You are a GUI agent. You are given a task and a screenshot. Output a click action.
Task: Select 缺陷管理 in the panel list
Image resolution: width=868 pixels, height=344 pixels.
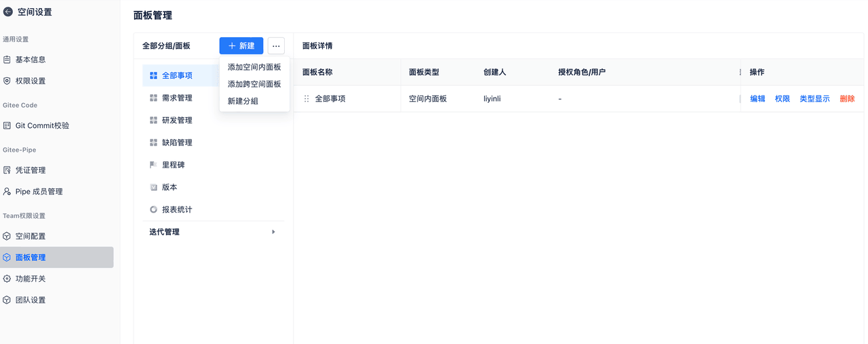tap(177, 142)
